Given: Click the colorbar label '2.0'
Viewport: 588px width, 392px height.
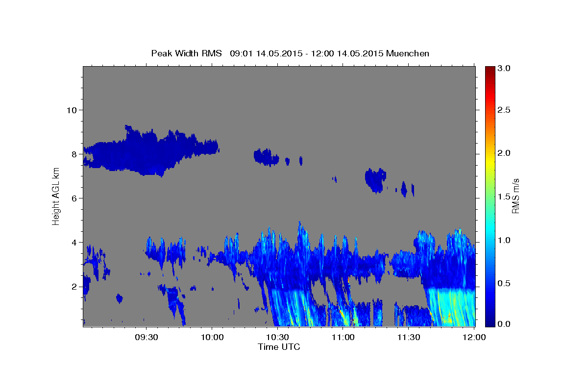Looking at the screenshot, I should point(505,153).
